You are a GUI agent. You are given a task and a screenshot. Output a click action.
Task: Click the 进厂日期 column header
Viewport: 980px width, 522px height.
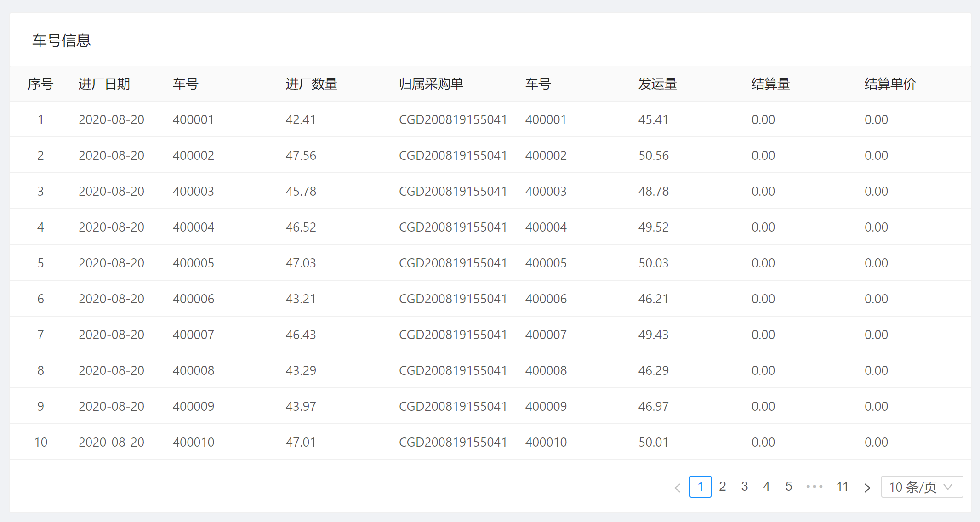(x=104, y=84)
